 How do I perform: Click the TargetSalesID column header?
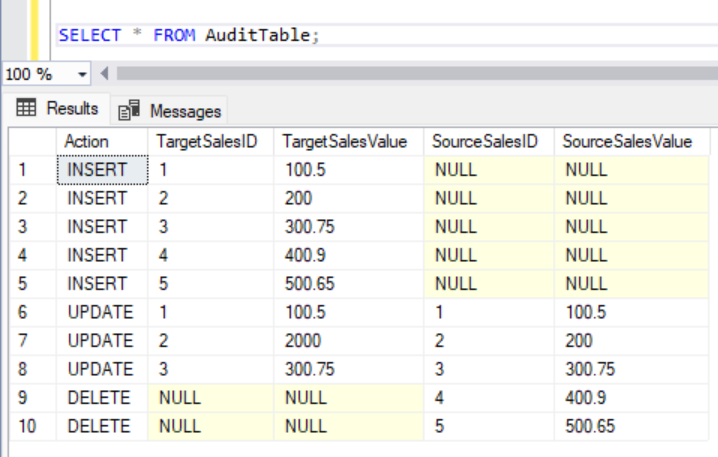[208, 142]
